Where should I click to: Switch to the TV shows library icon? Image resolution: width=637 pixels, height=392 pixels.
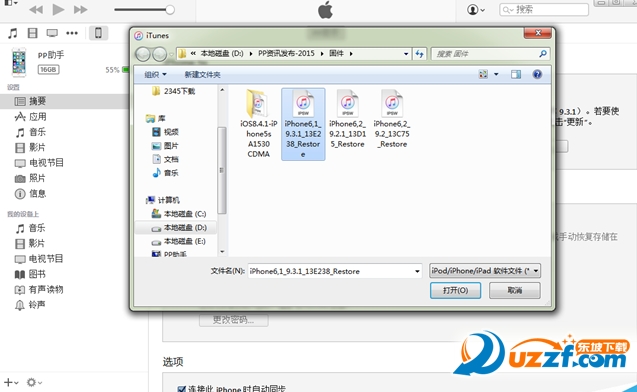[x=52, y=33]
